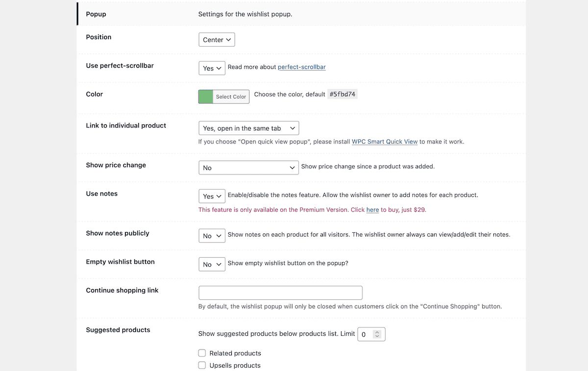Click the Select Color button
Viewport: 588px width, 371px height.
coord(231,97)
